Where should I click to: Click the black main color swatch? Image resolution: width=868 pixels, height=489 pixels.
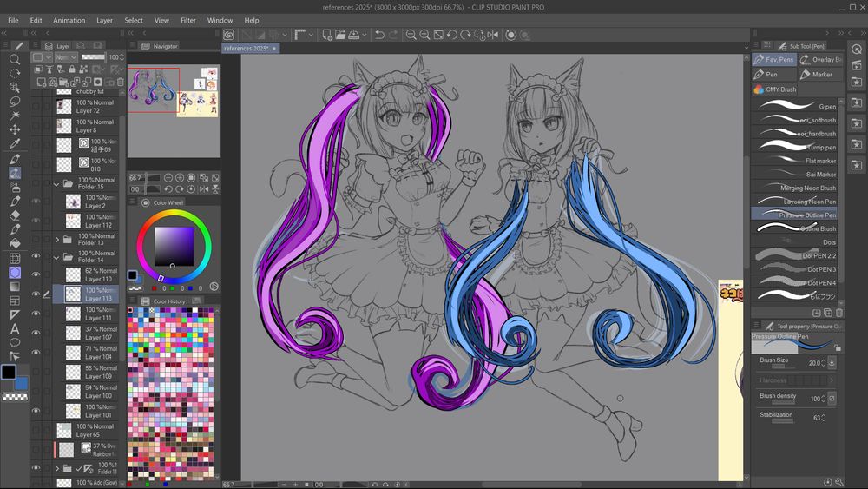(x=9, y=372)
